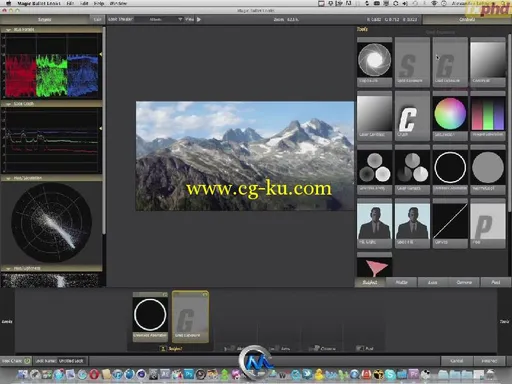Viewport: 512px width, 384px height.
Task: Collapse the RGB Parade scope
Action: click(9, 30)
